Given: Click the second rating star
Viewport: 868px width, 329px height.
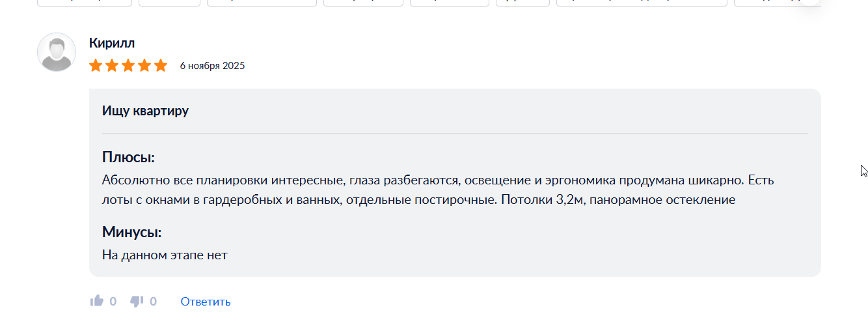Looking at the screenshot, I should click(x=112, y=65).
